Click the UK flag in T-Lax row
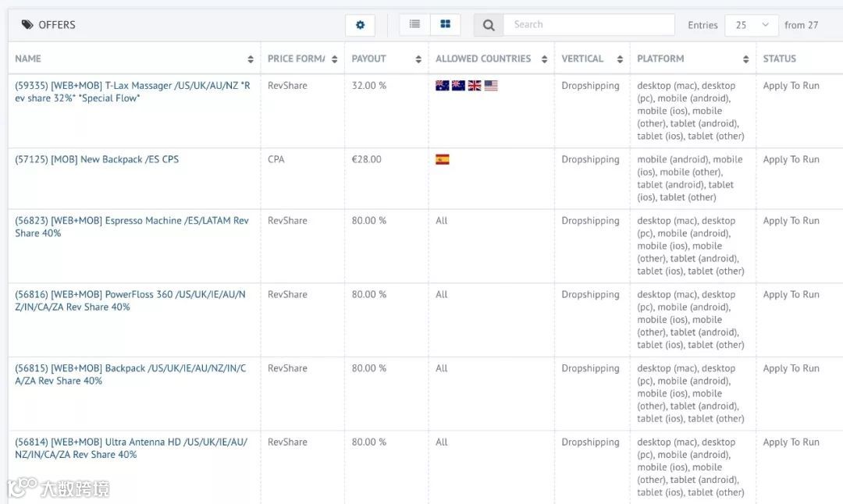The width and height of the screenshot is (843, 504). click(475, 86)
